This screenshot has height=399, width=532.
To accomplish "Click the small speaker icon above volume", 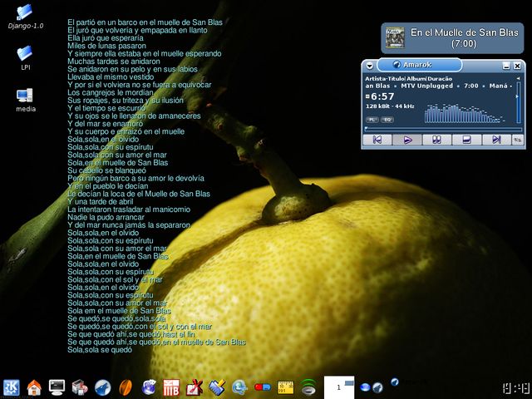I will click(x=518, y=78).
